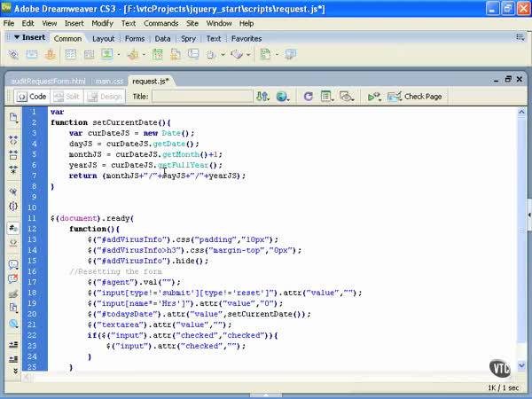Switch to Code view
Viewport: 532px width, 399px height.
coord(32,96)
